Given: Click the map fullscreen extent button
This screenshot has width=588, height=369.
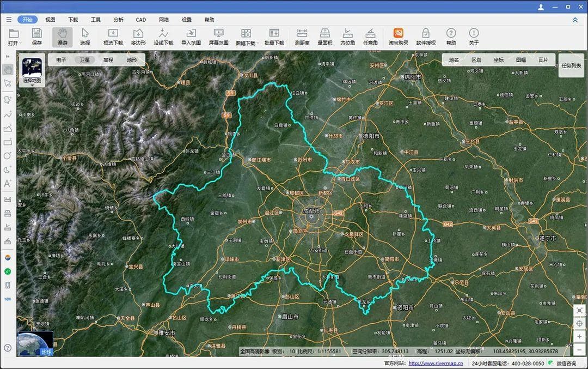Looking at the screenshot, I should pyautogui.click(x=579, y=311).
